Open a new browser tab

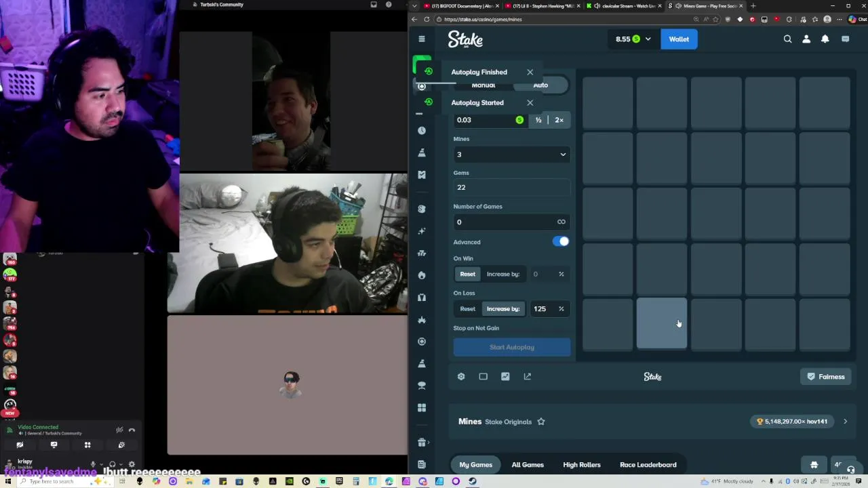click(x=753, y=6)
